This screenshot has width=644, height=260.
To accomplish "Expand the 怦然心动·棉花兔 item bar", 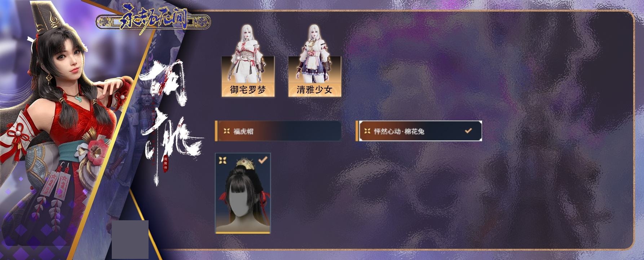I will [419, 131].
